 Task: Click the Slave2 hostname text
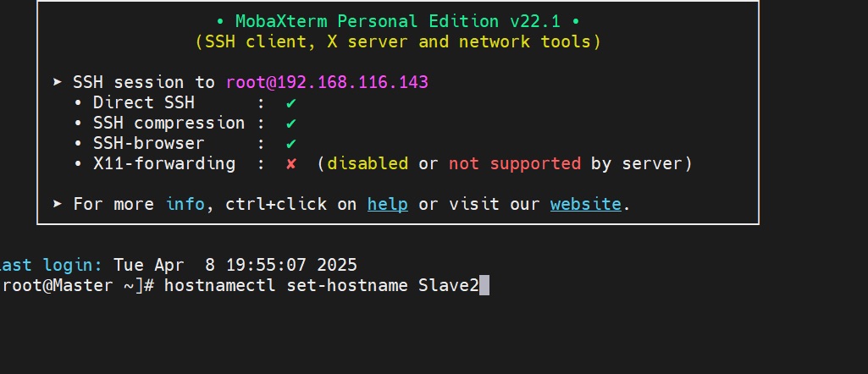pyautogui.click(x=448, y=286)
